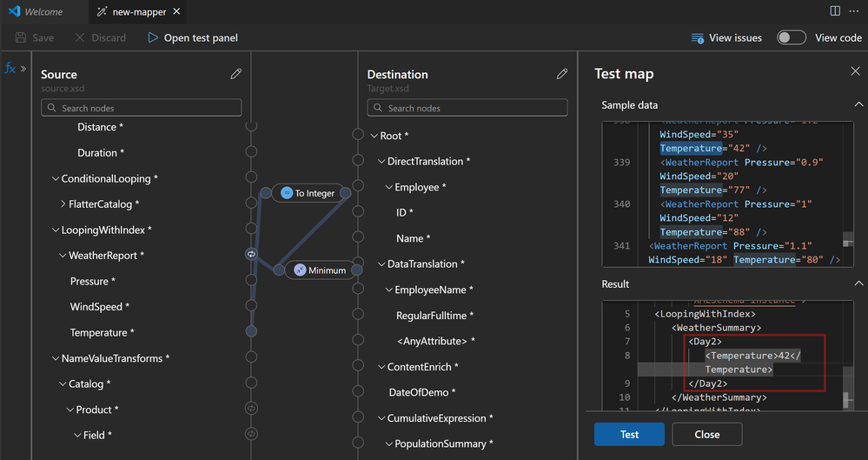Viewport: 868px width, 460px height.
Task: Click Save in the toolbar
Action: tap(35, 37)
